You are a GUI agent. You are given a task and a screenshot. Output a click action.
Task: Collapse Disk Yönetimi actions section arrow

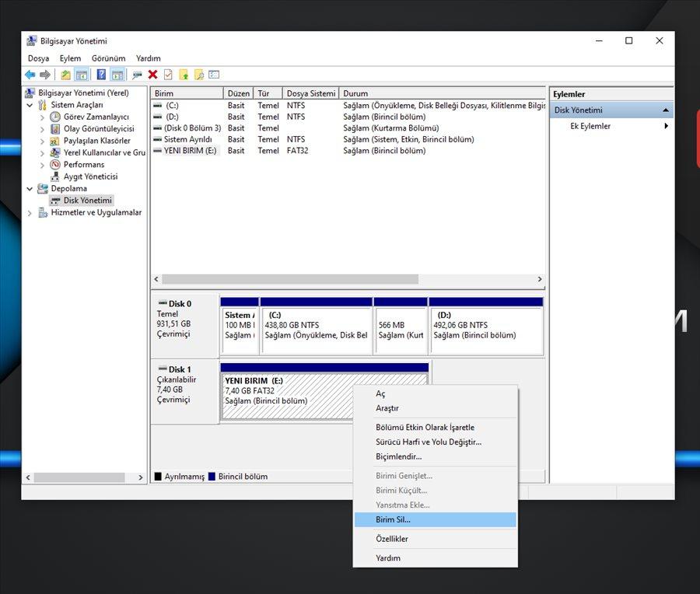tap(666, 110)
